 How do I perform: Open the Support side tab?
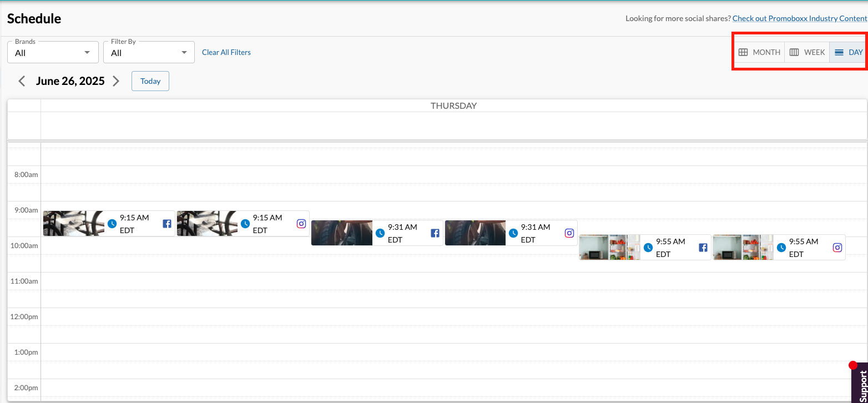coord(861,382)
